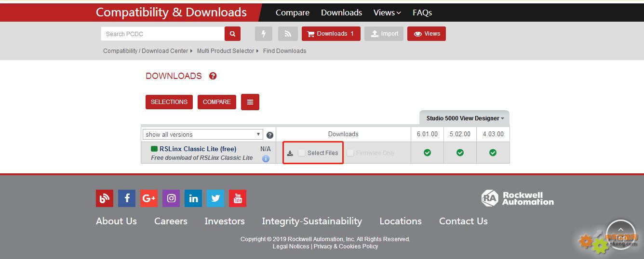Open the Views dropdown in top navigation

[387, 13]
